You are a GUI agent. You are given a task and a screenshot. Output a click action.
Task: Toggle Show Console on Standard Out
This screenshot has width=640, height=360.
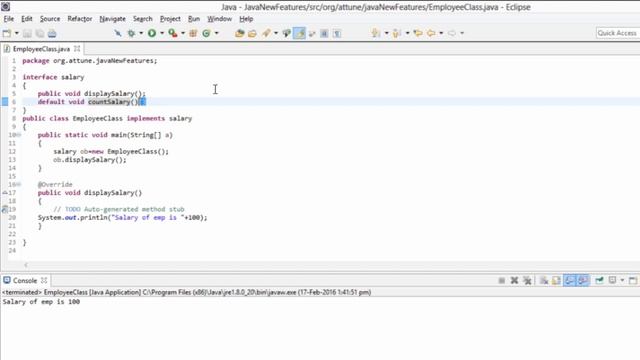coord(570,280)
